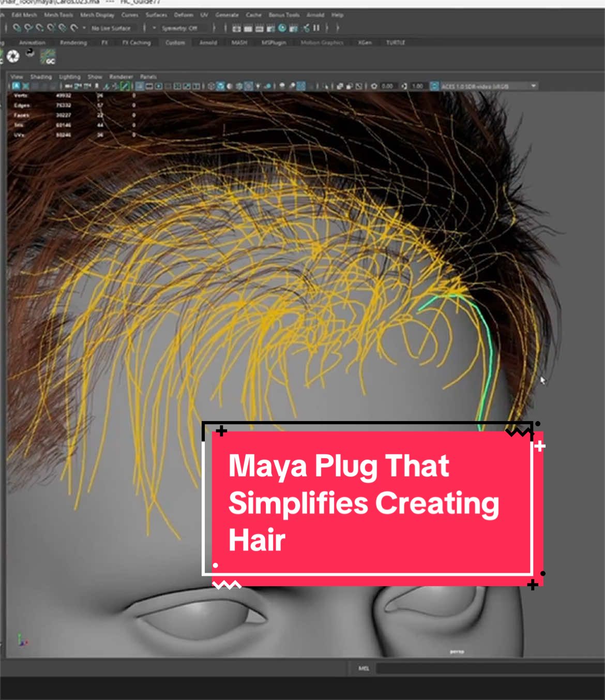Click the Verts row in the heads-up display
Viewport: 605px width, 700px height.
75,96
